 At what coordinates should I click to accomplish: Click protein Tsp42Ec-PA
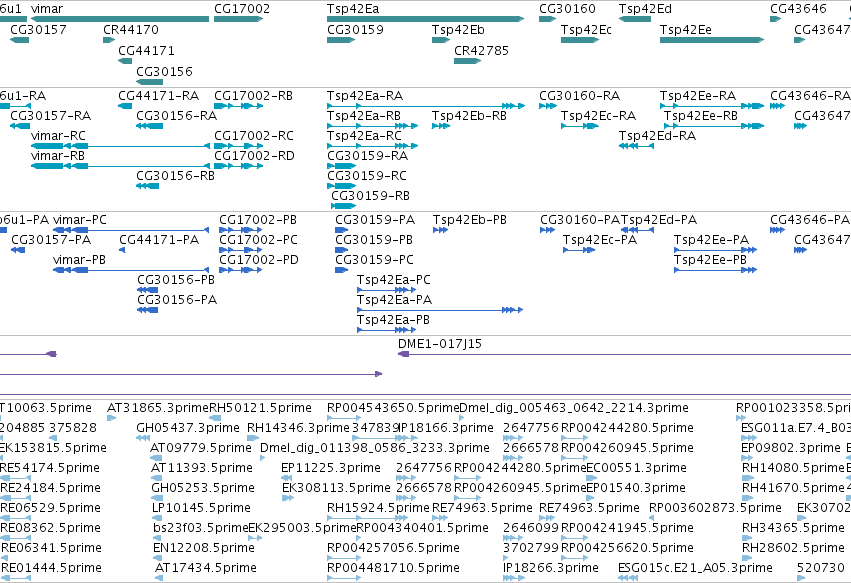pyautogui.click(x=579, y=250)
